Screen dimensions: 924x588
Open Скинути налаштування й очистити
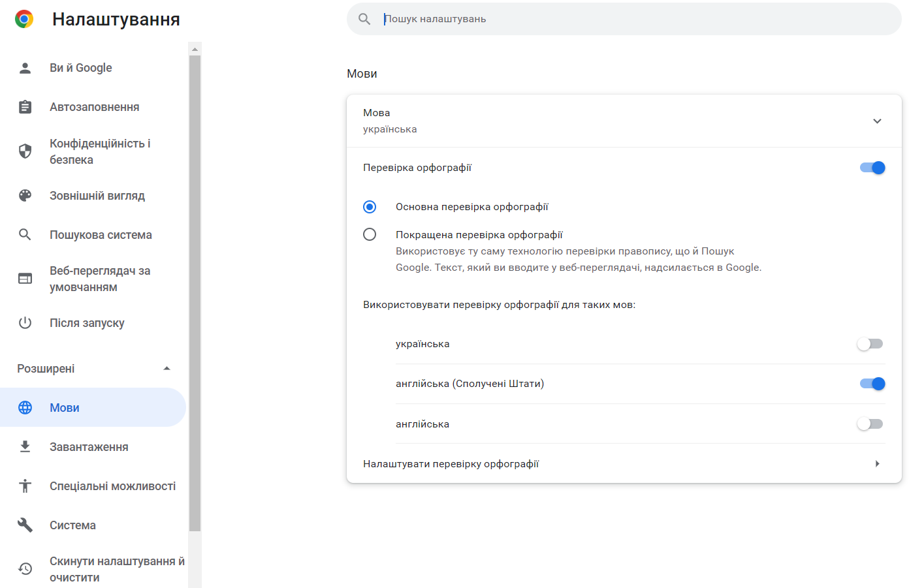93,569
